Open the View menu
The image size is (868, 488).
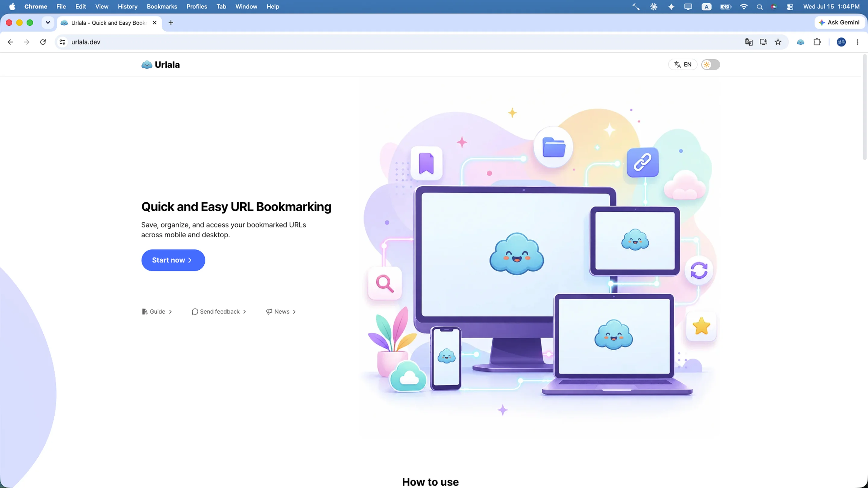[x=102, y=6]
